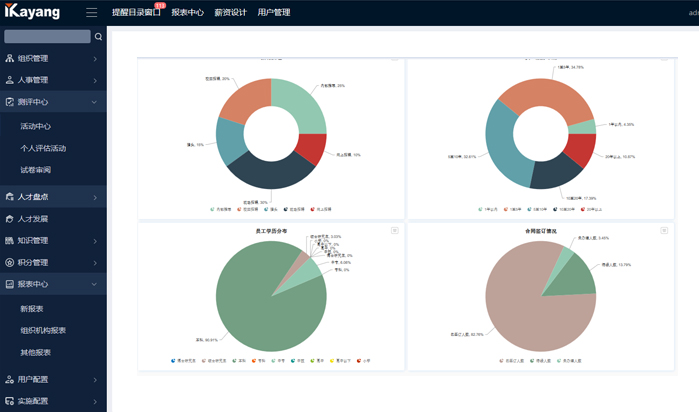Go to 个人评估活动 in sidebar

[43, 148]
